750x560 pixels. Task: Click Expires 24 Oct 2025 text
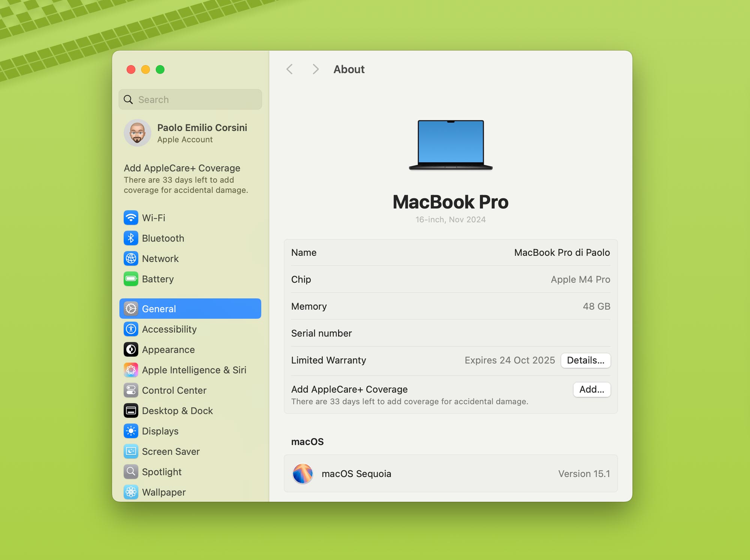tap(510, 360)
